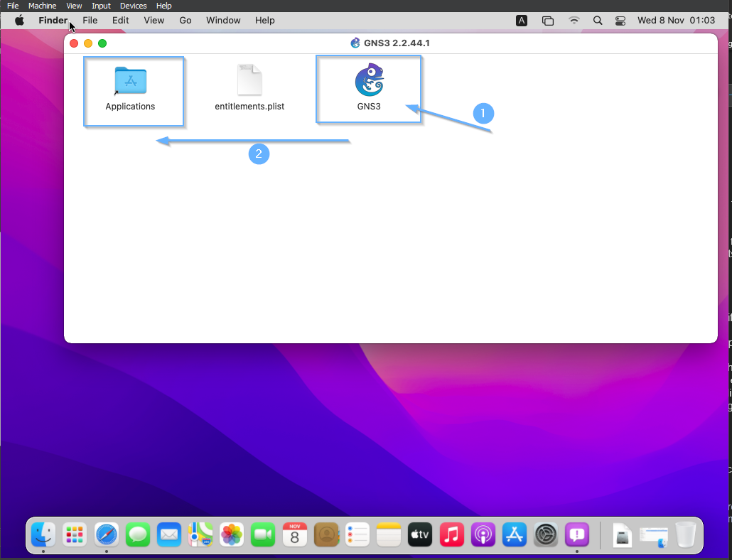Open System Preferences gear in Dock
732x560 pixels.
click(x=546, y=534)
